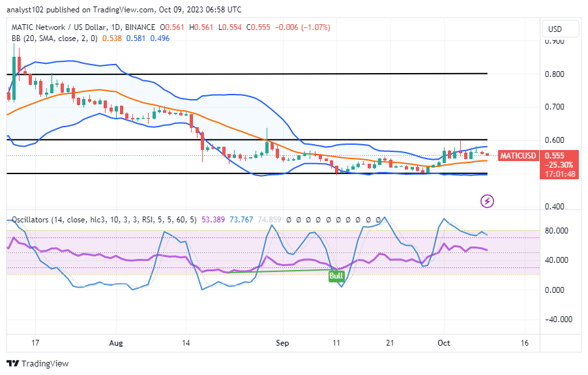
Task: Click the close value C0.555
Action: tap(258, 27)
